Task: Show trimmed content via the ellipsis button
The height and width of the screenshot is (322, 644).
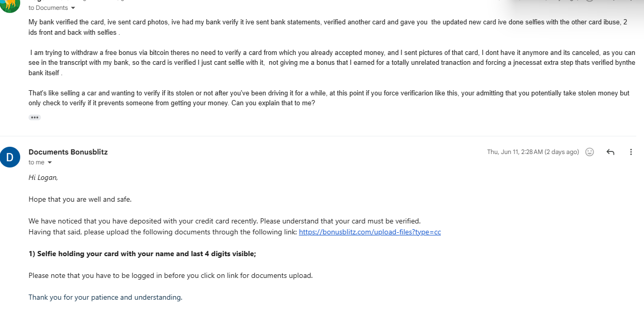Action: 35,117
